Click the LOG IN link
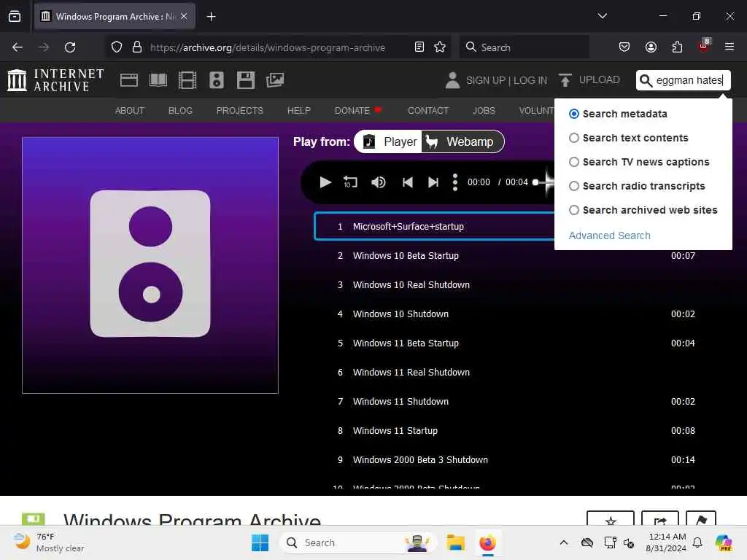 (530, 80)
